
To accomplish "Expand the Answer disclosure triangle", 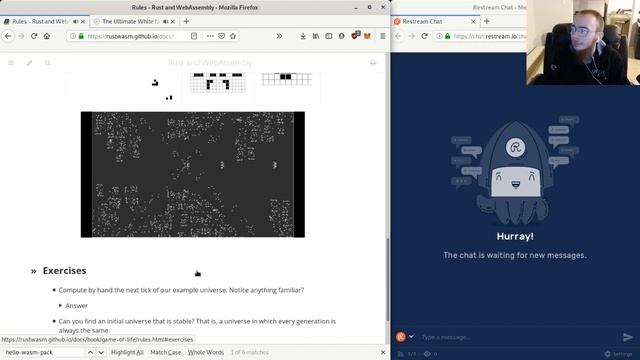I will click(60, 305).
